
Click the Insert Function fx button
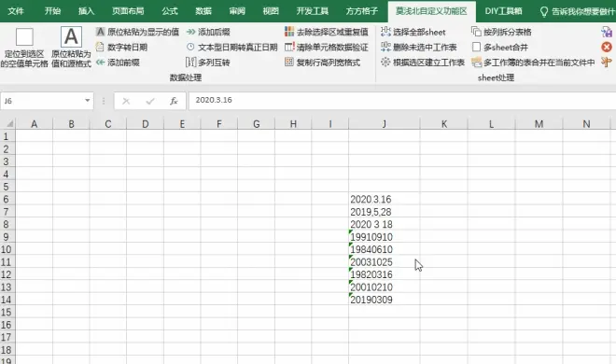(x=174, y=101)
